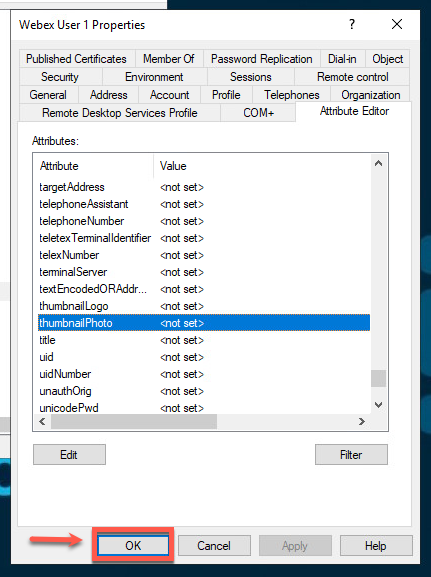This screenshot has height=577, width=431.
Task: Select the Object tab
Action: (388, 59)
